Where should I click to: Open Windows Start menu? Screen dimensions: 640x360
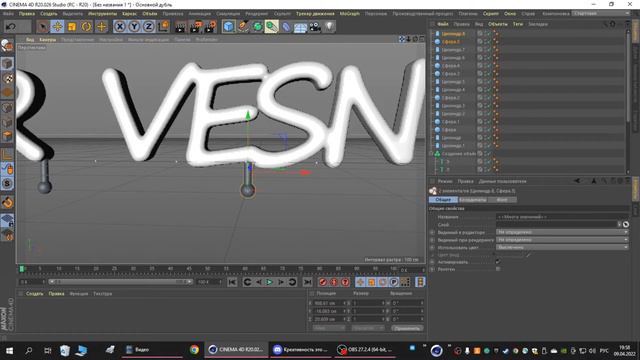tap(9, 351)
